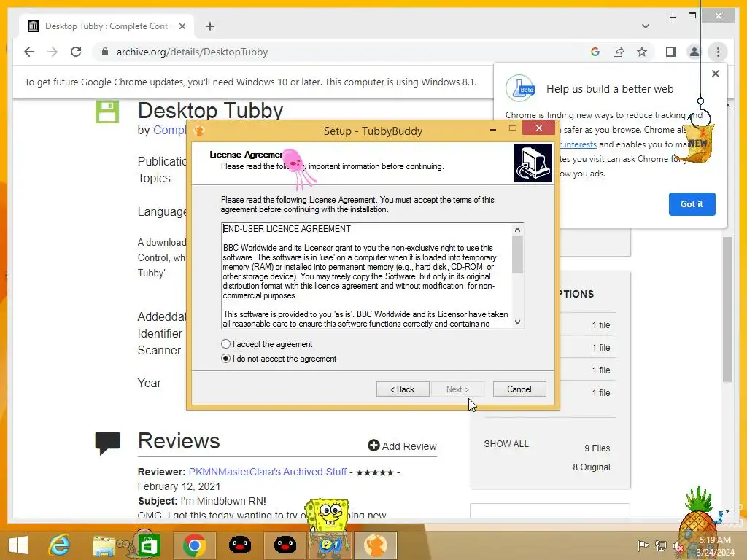Minimize the TubbyBuddy setup window
This screenshot has height=560, width=747.
[x=493, y=128]
